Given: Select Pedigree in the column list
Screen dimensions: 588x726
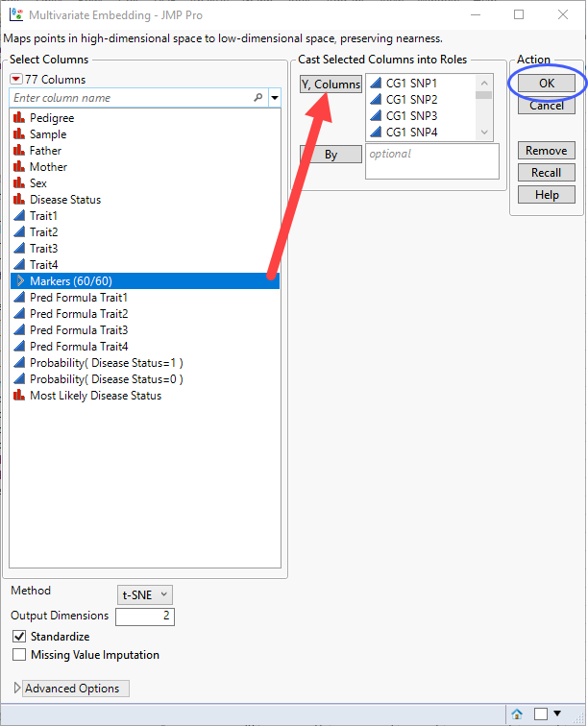Looking at the screenshot, I should [x=145, y=117].
